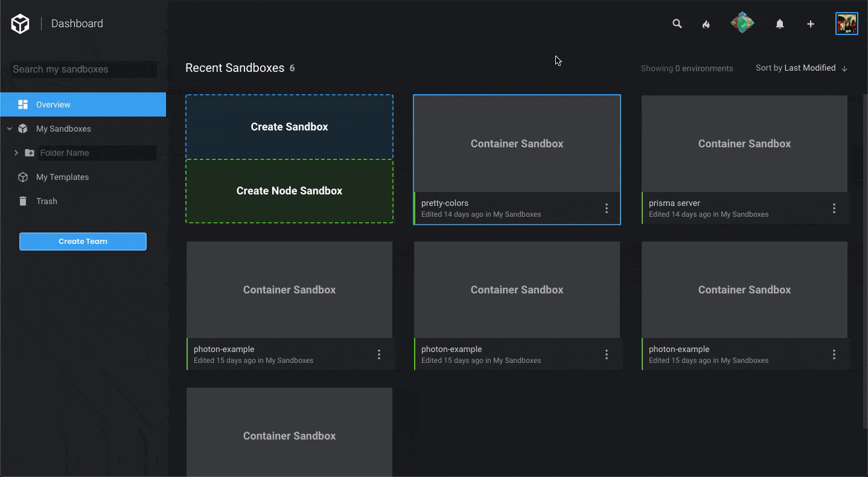Open the pretty-colors sandbox thumbnail
Image resolution: width=868 pixels, height=477 pixels.
517,144
